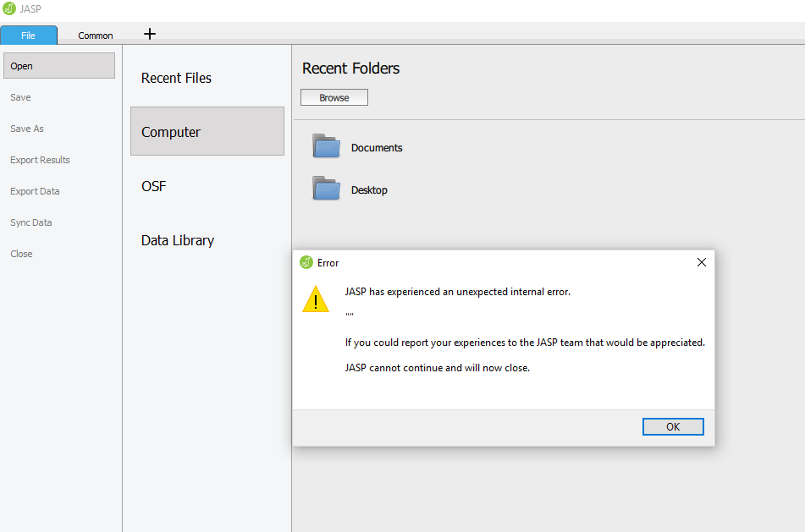Switch to the File tab

tap(29, 36)
